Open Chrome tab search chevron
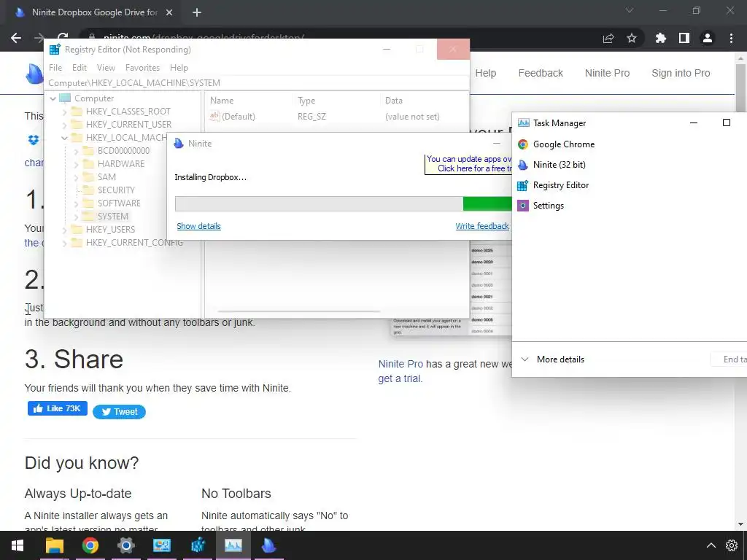Image resolution: width=747 pixels, height=560 pixels. click(630, 10)
